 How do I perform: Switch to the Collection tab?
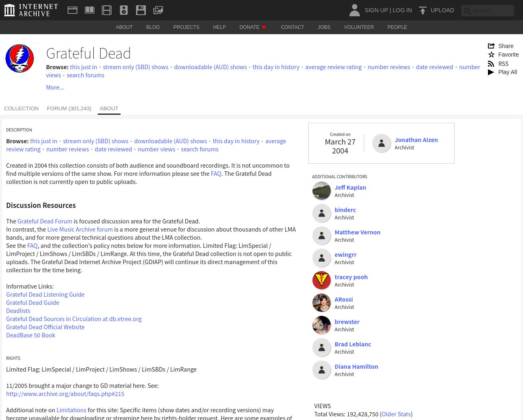[21, 109]
